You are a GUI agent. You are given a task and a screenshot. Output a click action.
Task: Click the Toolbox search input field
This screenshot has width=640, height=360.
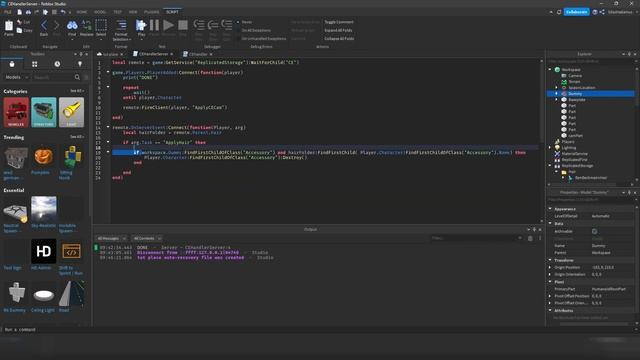point(52,77)
